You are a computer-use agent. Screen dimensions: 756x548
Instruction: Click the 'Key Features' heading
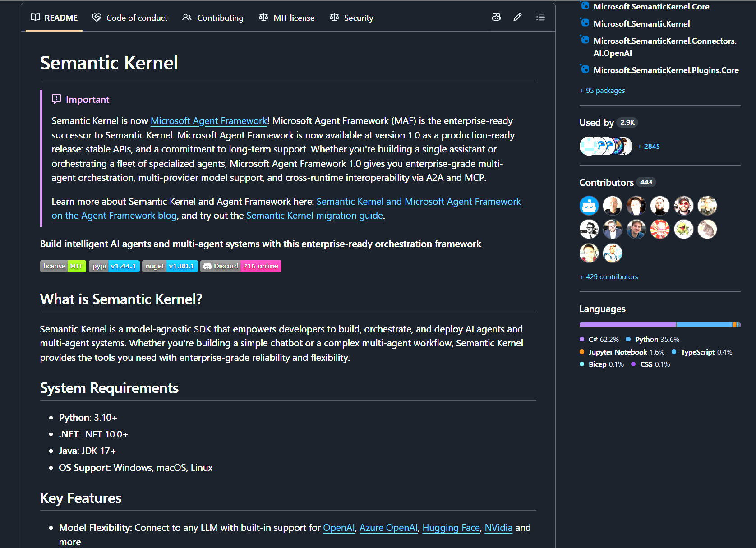[x=81, y=498]
